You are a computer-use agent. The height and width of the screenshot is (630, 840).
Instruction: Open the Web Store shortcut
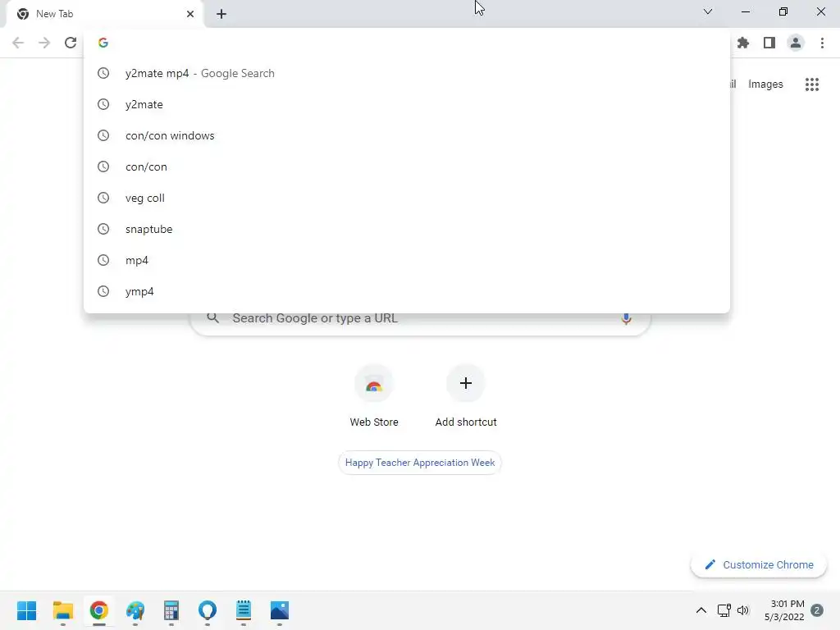374,396
